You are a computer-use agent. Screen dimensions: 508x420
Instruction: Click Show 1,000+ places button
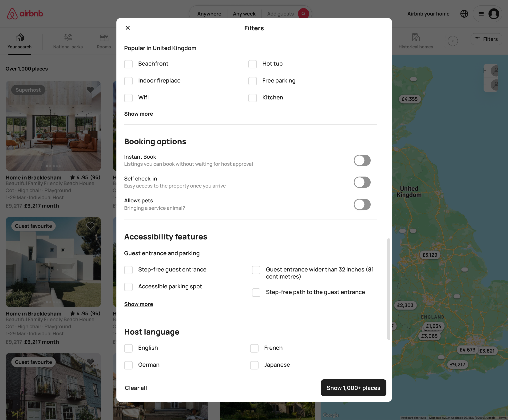(353, 388)
